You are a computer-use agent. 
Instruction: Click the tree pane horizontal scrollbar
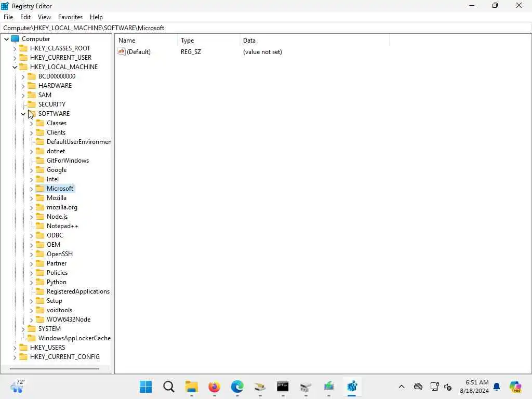(x=54, y=368)
